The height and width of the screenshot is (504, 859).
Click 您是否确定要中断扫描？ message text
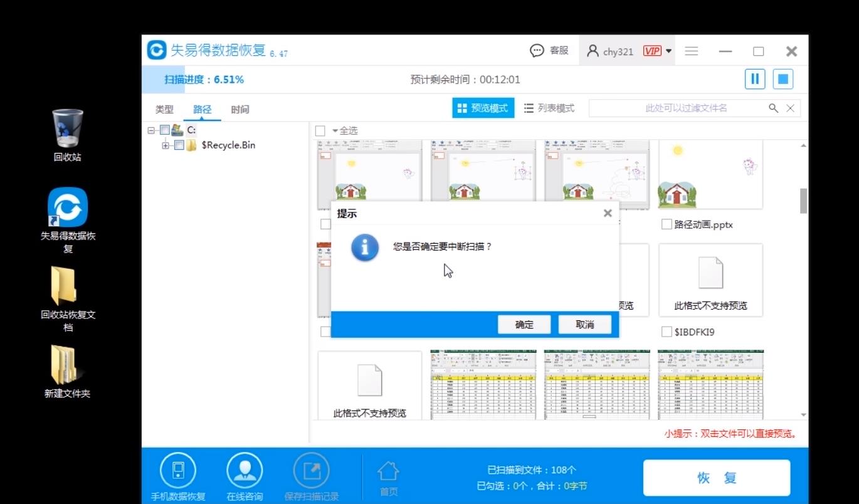click(443, 247)
